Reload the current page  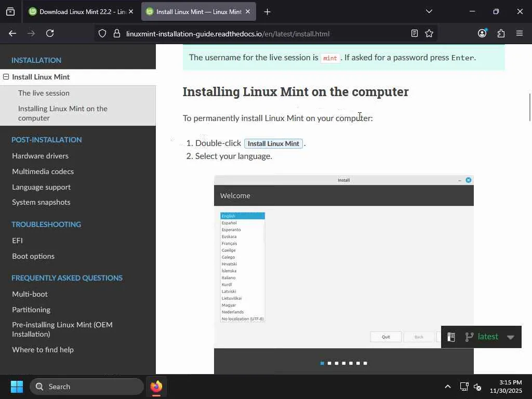pos(50,33)
